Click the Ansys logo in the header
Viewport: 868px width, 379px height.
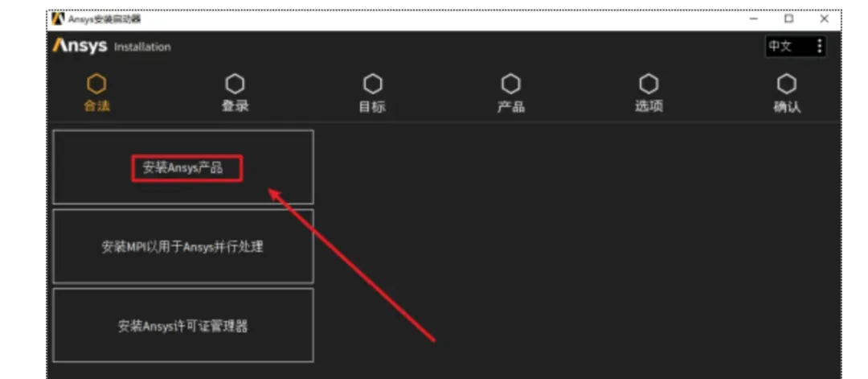(x=80, y=46)
